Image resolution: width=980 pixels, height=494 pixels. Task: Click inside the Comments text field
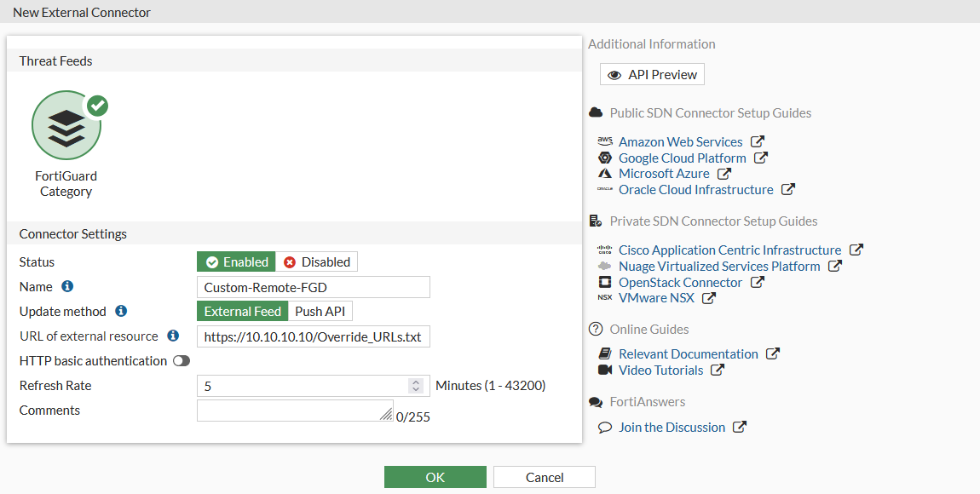(x=290, y=410)
